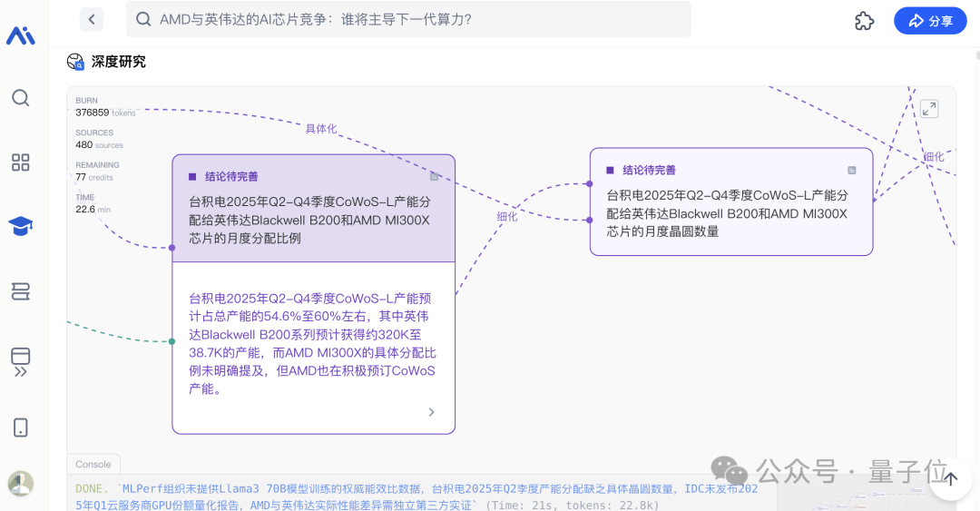Open search from the left sidebar

point(20,98)
